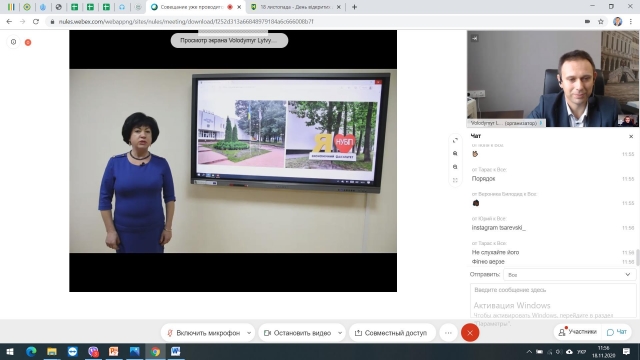The image size is (640, 360).
Task: Open File Explorer from taskbar
Action: click(52, 351)
